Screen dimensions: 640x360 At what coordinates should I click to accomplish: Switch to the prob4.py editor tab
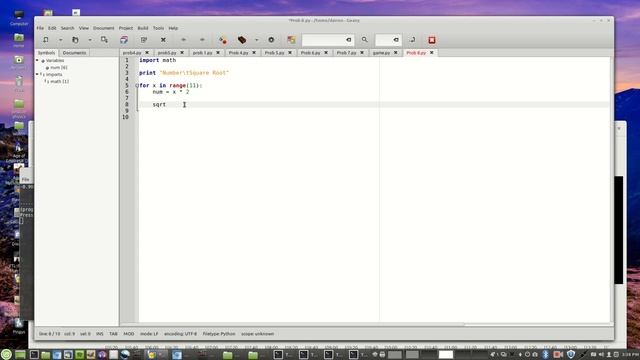click(x=132, y=53)
